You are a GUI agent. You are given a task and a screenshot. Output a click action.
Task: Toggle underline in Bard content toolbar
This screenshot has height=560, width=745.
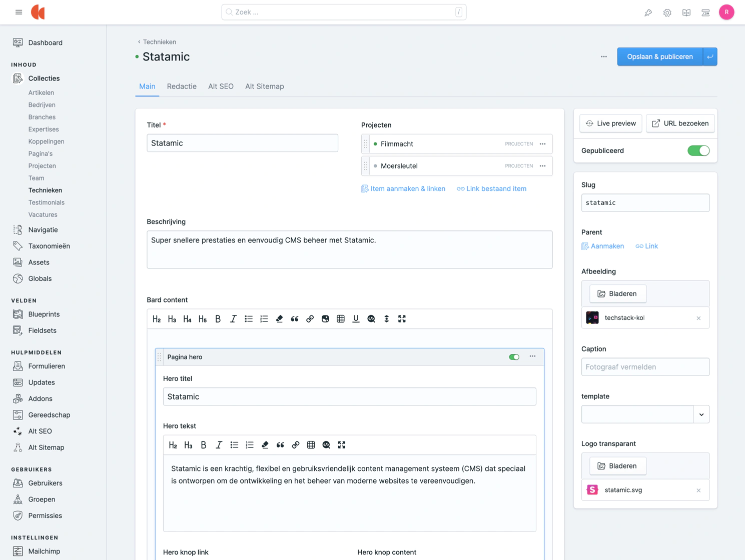pyautogui.click(x=356, y=319)
